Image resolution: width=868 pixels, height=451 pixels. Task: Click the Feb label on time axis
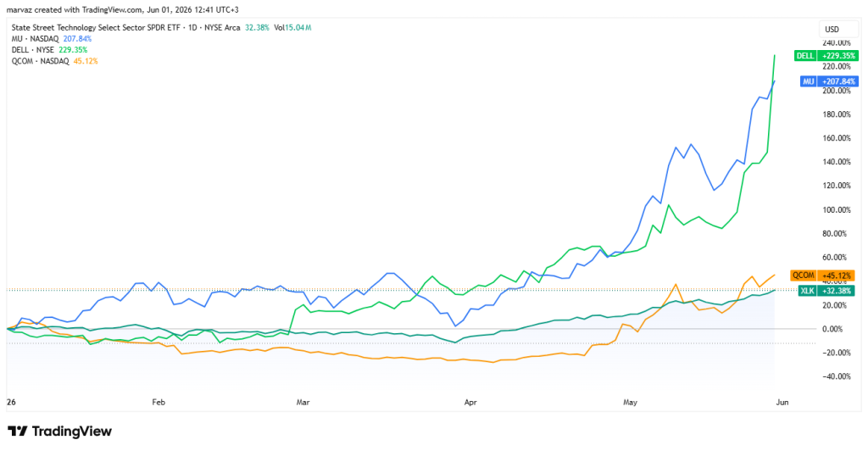159,403
